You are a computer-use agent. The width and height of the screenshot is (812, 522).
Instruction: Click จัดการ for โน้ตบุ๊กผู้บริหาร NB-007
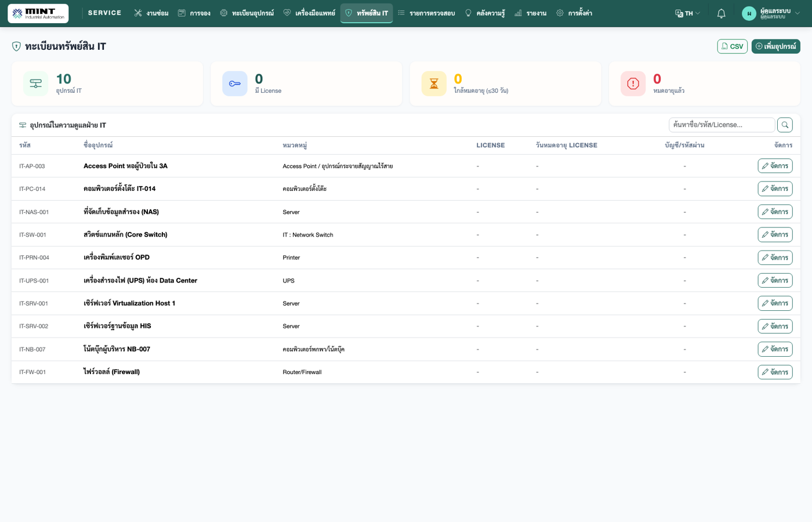775,349
